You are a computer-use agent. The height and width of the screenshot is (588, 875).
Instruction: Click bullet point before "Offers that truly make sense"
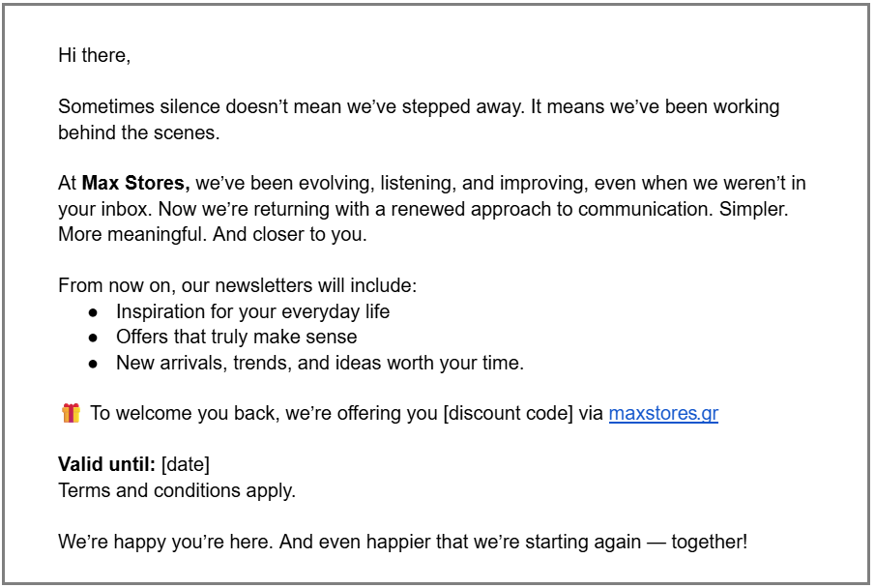(94, 338)
